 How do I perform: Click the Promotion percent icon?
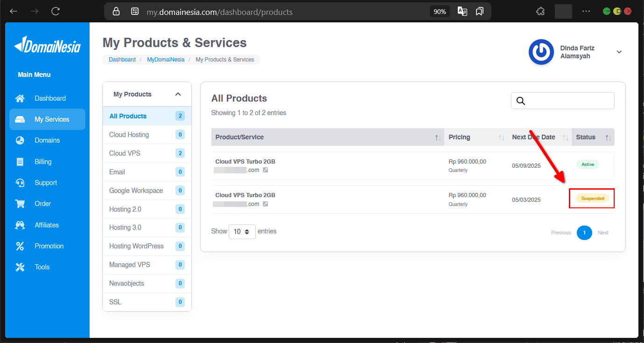[x=20, y=246]
